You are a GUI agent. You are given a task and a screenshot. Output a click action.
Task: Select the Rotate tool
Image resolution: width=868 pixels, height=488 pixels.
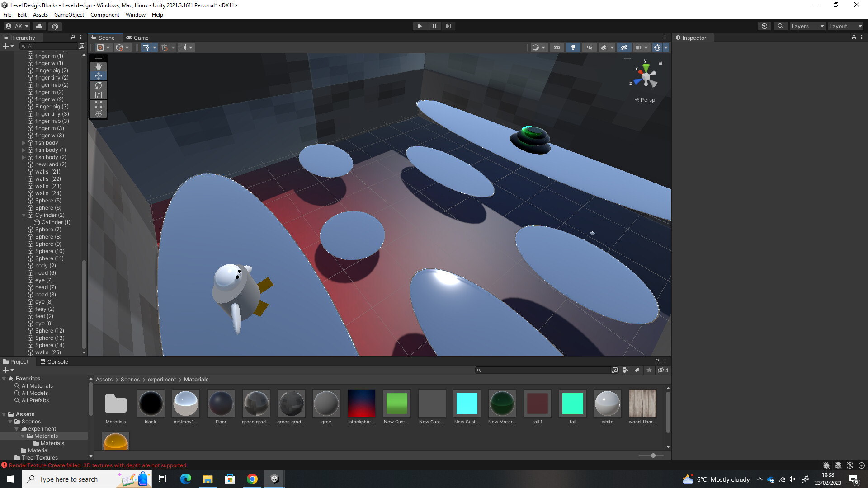(x=98, y=85)
